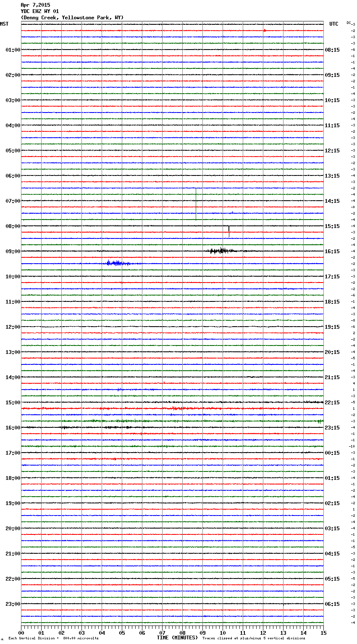Select the MST time label '06:00'
The image size is (357, 644).
pyautogui.click(x=13, y=176)
